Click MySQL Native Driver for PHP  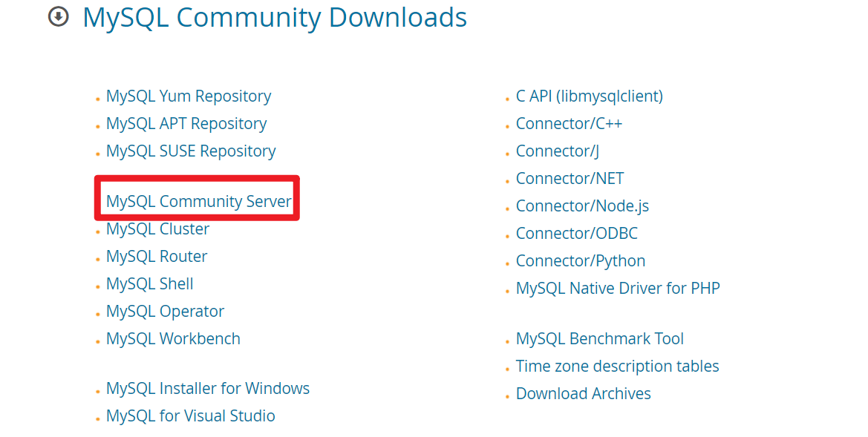coord(618,288)
